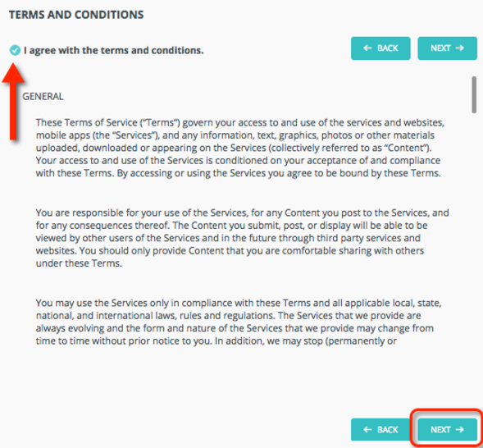This screenshot has height=448, width=483.
Task: Click the TERMS AND CONDITIONS heading
Action: coord(76,15)
